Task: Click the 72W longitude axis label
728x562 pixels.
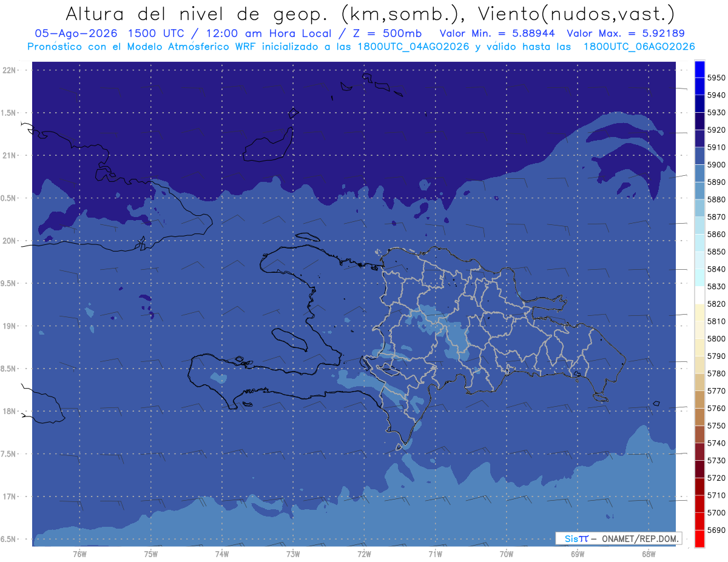Action: click(x=364, y=554)
